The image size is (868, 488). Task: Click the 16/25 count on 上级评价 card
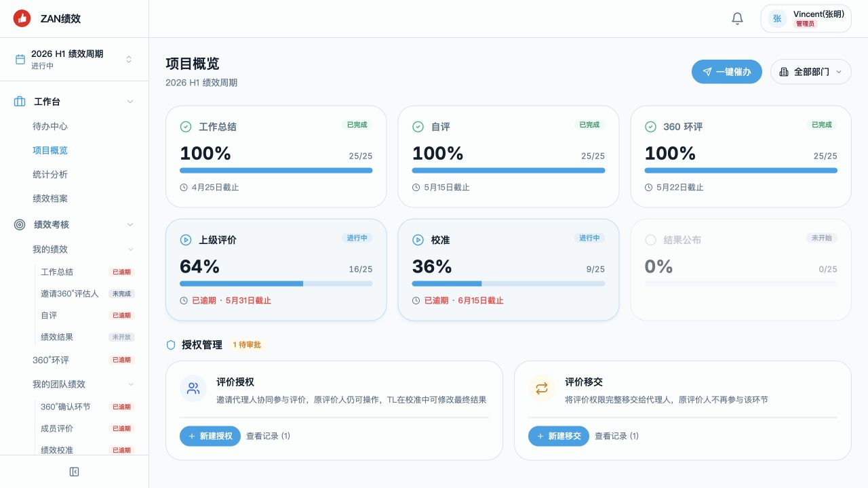click(361, 269)
